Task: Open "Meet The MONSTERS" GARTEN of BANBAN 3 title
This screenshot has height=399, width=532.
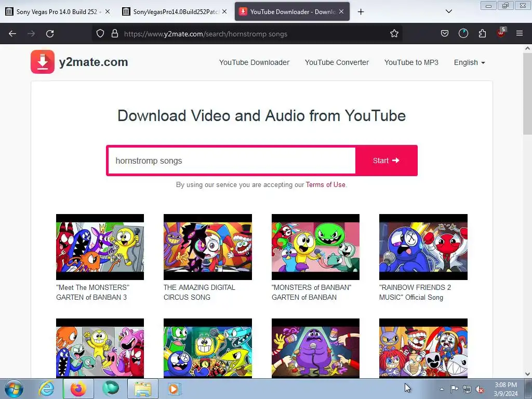Action: click(92, 292)
